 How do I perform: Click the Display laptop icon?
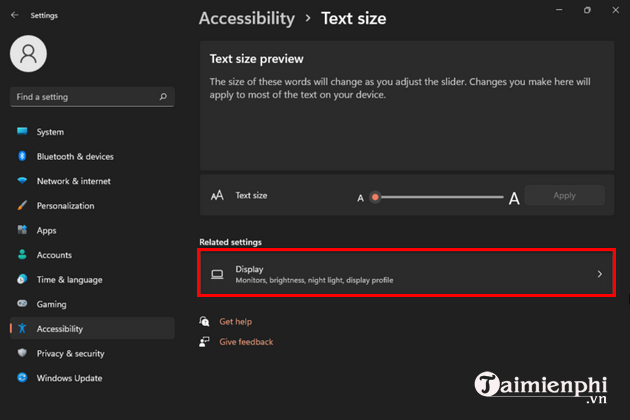[x=217, y=274]
